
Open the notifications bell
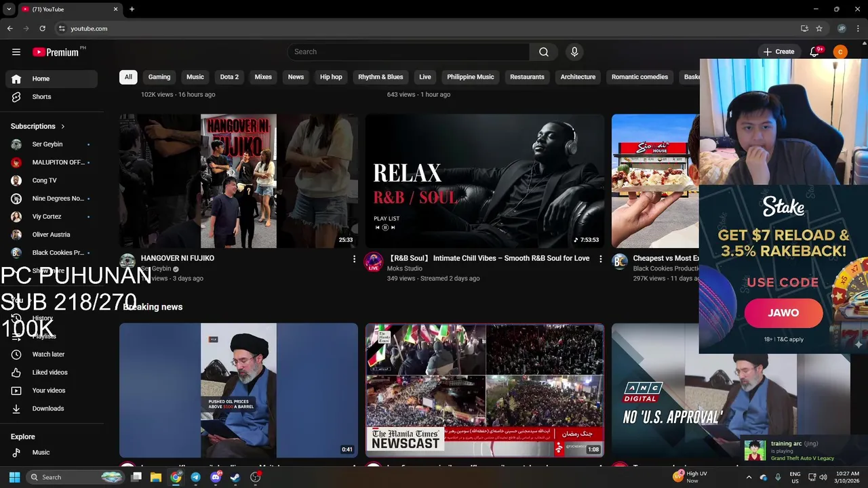pyautogui.click(x=814, y=52)
